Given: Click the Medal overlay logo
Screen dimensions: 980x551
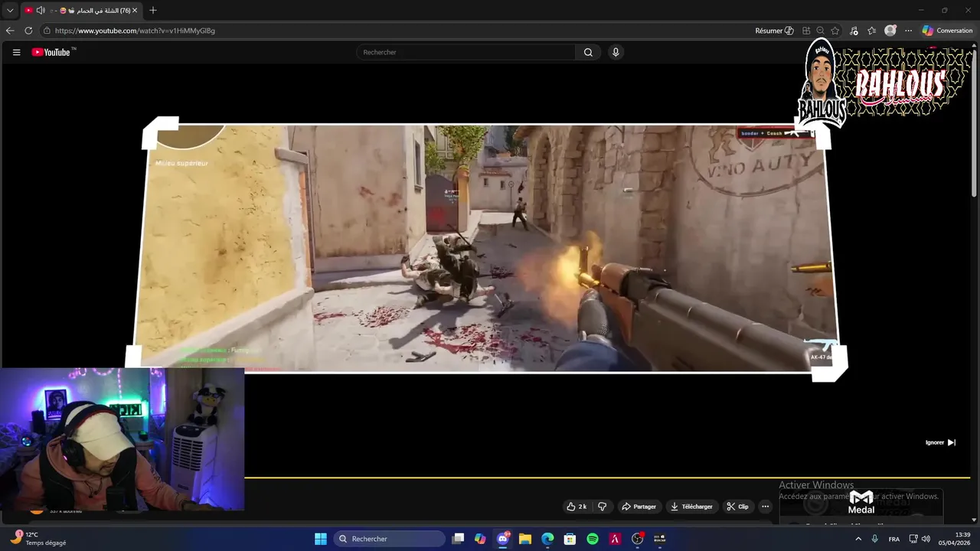Looking at the screenshot, I should (x=861, y=503).
